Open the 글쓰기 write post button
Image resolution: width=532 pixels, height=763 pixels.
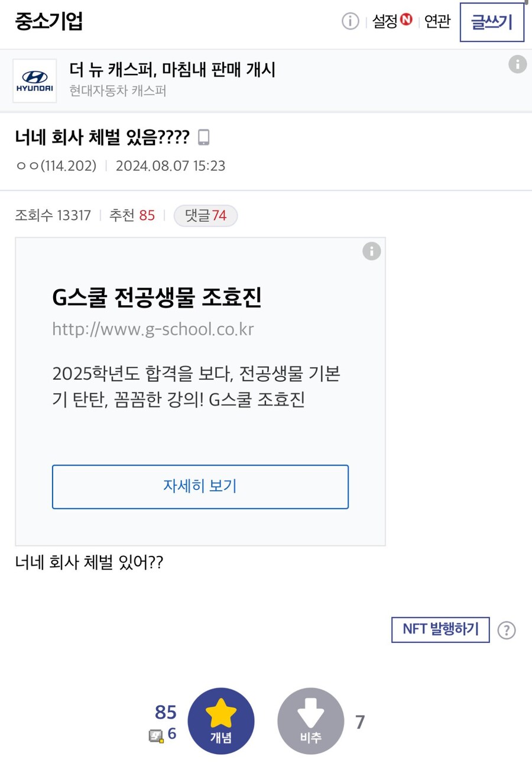(x=491, y=22)
